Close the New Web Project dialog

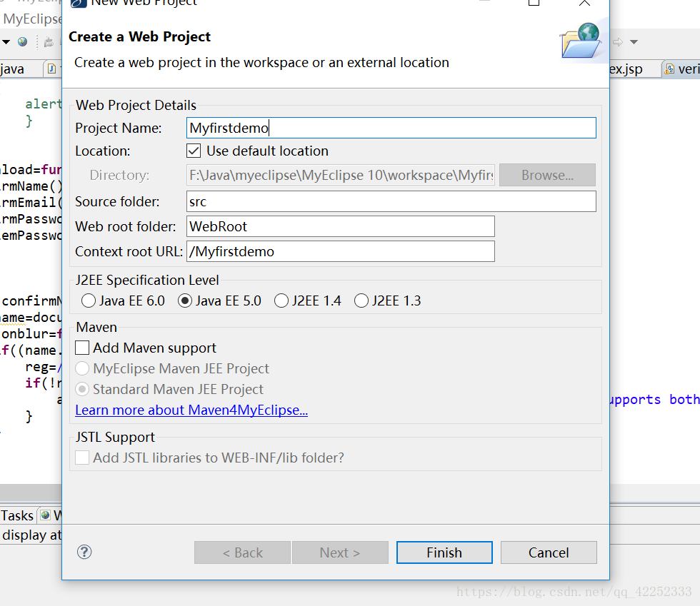pyautogui.click(x=584, y=2)
